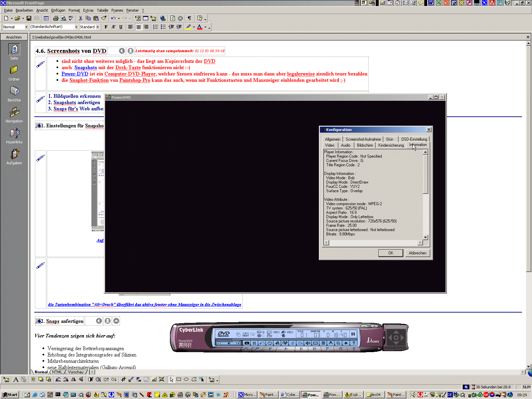This screenshot has height=399, width=532.
Task: Open the Alt+Druck Tastenkombination link
Action: (145, 305)
